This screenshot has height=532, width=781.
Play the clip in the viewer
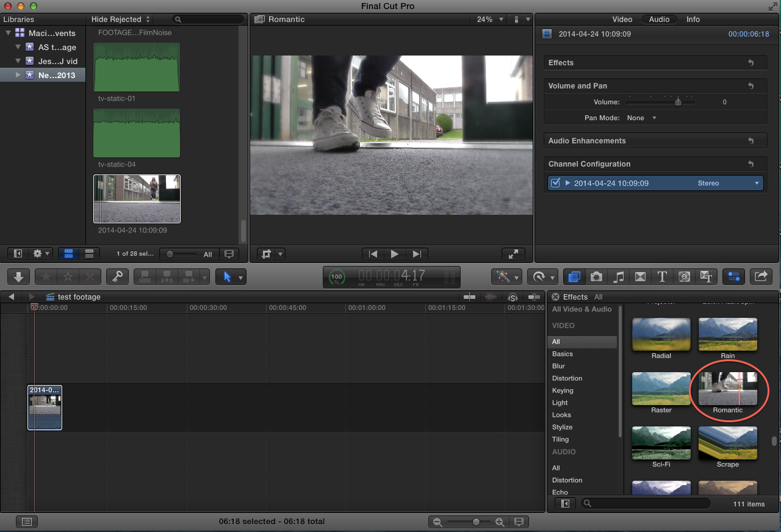pos(395,254)
